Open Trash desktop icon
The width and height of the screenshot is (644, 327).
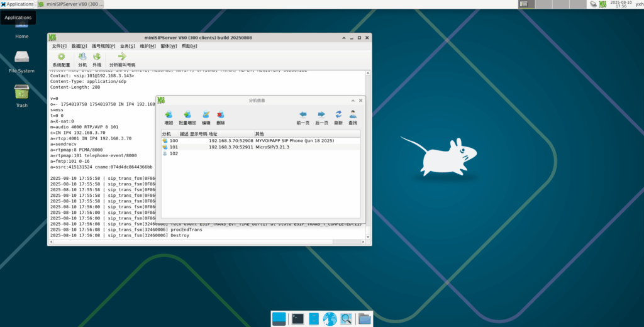pyautogui.click(x=22, y=96)
